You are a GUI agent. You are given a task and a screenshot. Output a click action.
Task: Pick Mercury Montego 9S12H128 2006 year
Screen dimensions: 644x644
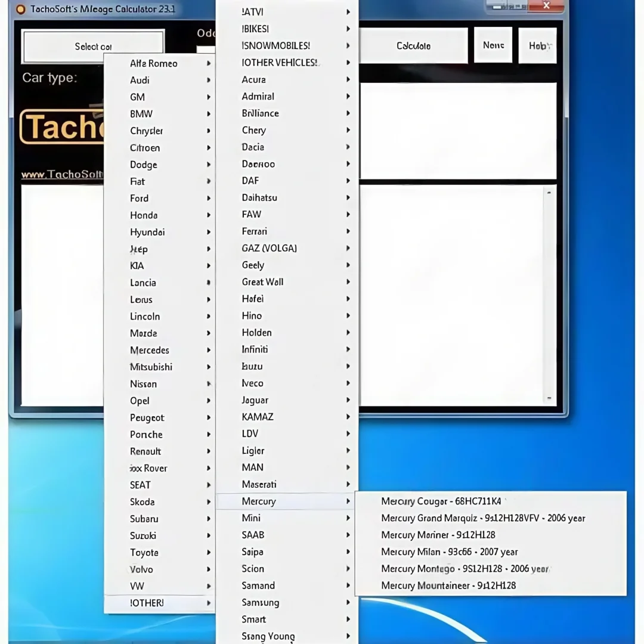click(x=490, y=568)
